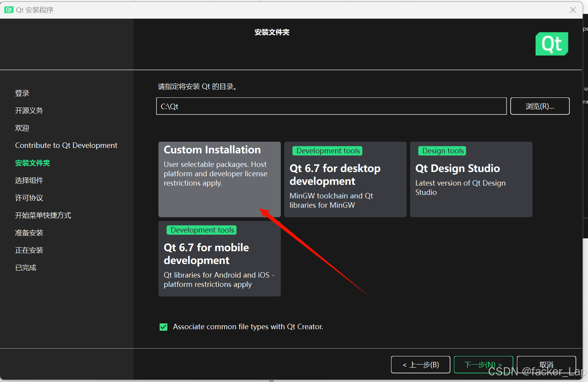Click the large green Qt logo
This screenshot has width=588, height=382.
point(552,44)
